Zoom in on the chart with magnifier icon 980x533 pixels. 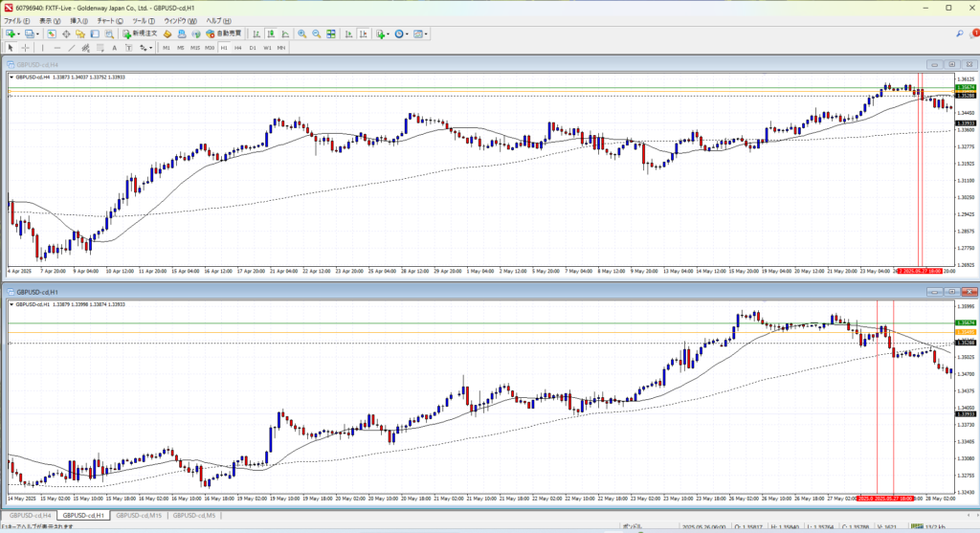pyautogui.click(x=301, y=33)
